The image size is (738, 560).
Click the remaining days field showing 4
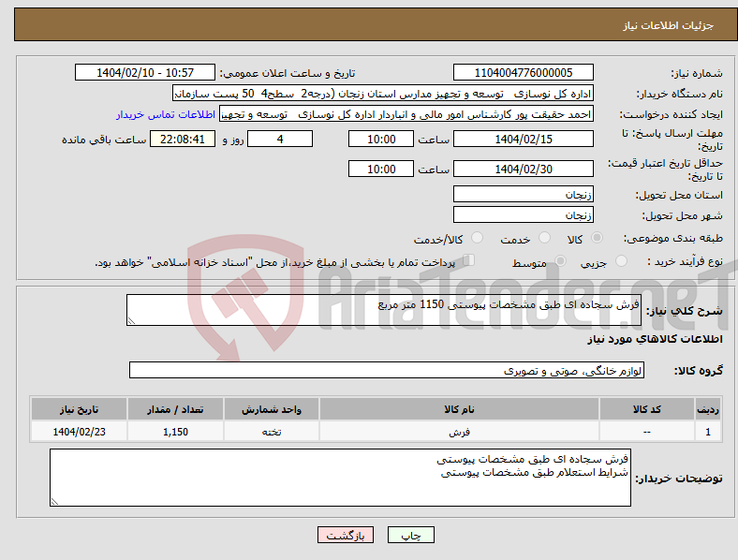pyautogui.click(x=280, y=139)
